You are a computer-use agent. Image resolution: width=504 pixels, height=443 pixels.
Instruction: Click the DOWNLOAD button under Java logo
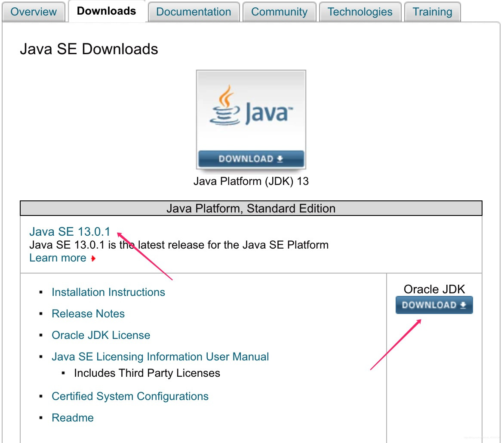point(251,159)
